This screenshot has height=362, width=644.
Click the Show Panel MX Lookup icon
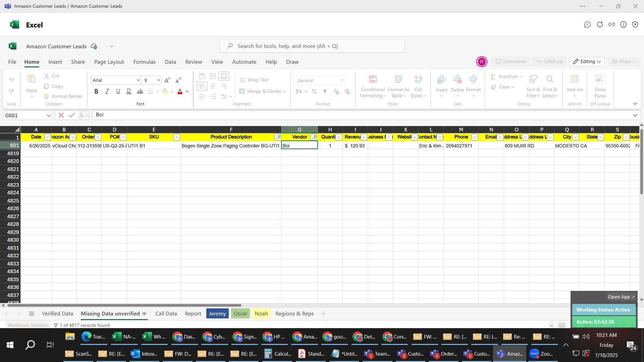coord(600,79)
